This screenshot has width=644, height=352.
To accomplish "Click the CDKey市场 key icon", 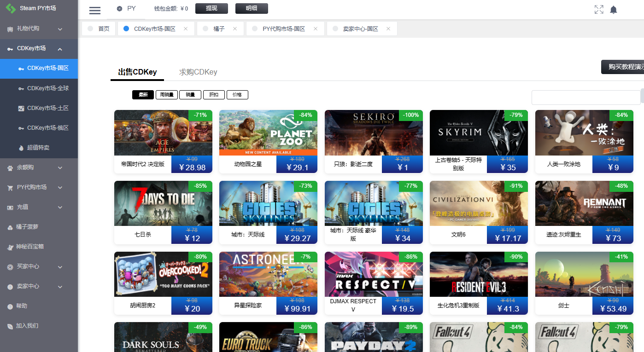I will 10,49.
